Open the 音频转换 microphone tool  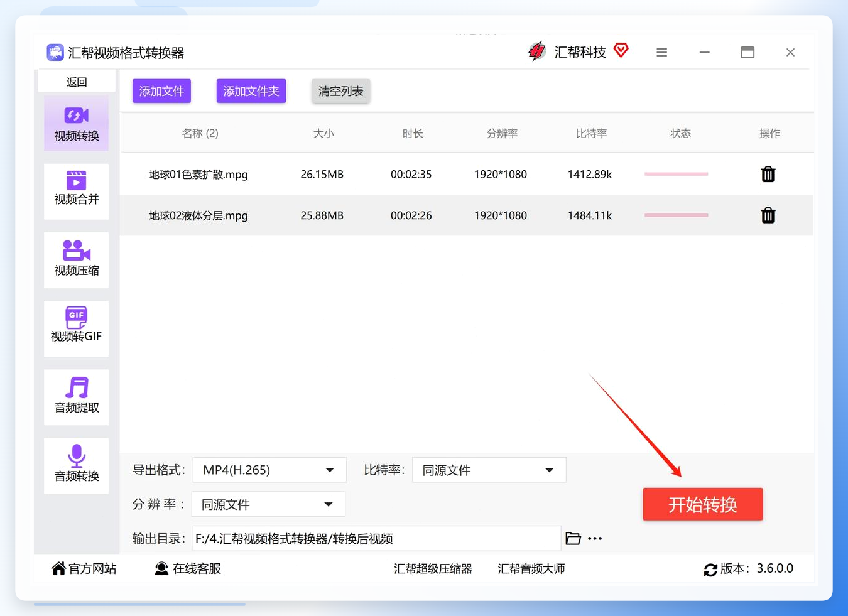point(76,465)
